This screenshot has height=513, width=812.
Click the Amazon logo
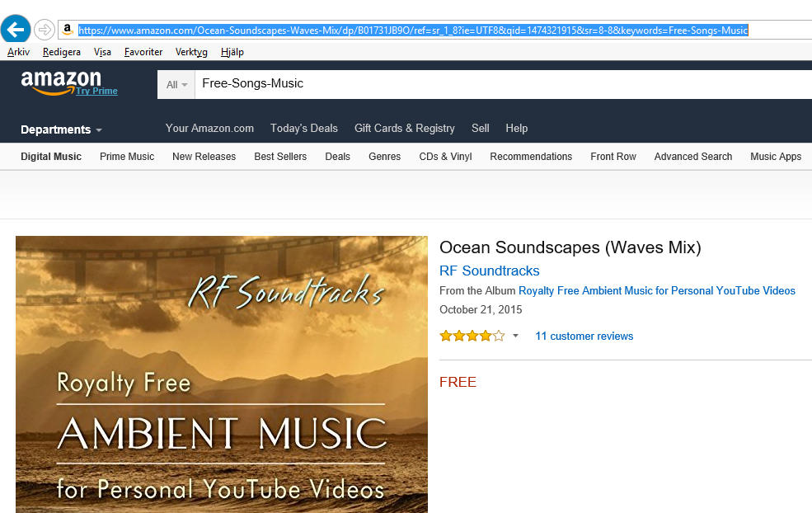coord(60,82)
